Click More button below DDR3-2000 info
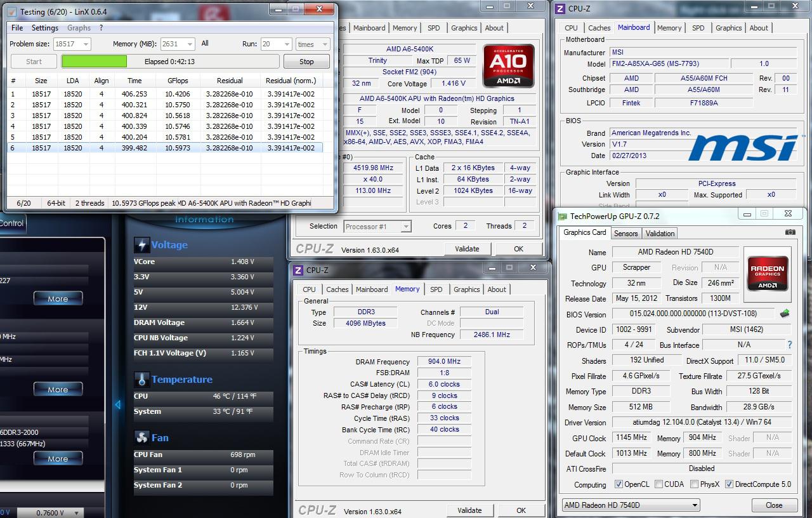The width and height of the screenshot is (812, 518). (x=58, y=458)
